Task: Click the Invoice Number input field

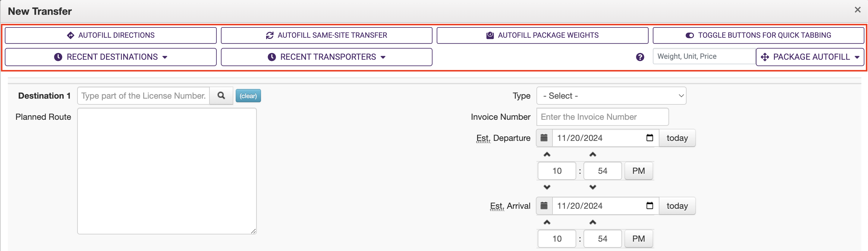Action: 602,117
